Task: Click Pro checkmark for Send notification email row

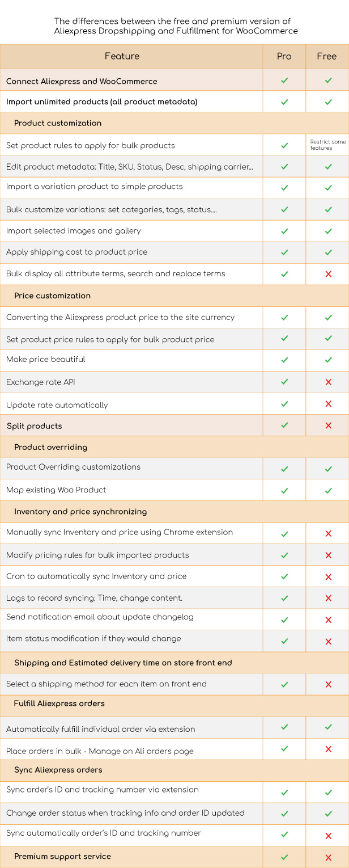Action: tap(284, 620)
